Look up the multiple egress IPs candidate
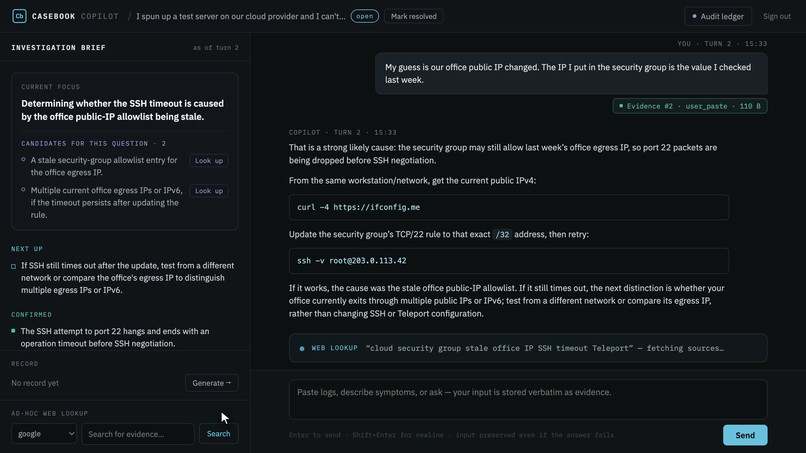806x453 pixels. [209, 191]
